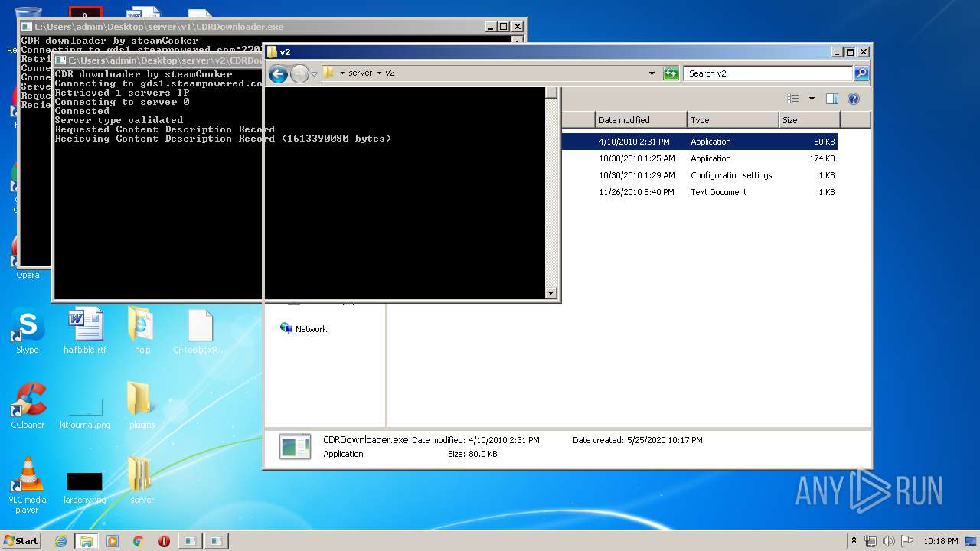The width and height of the screenshot is (980, 551).
Task: Sort files by Type column
Action: [733, 120]
